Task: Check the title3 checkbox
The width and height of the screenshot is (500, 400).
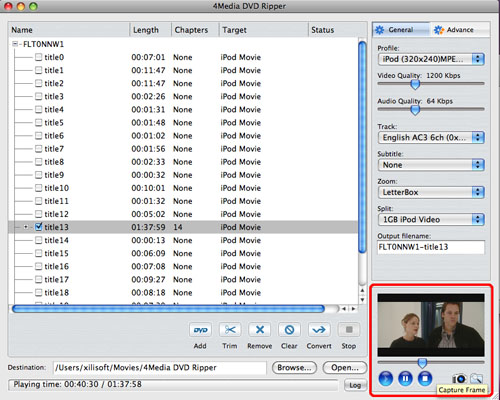Action: pyautogui.click(x=39, y=97)
